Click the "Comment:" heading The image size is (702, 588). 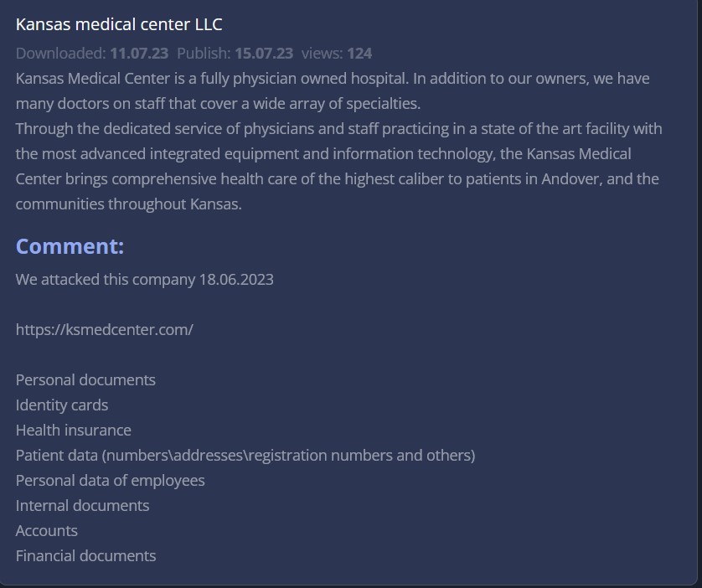click(x=70, y=246)
